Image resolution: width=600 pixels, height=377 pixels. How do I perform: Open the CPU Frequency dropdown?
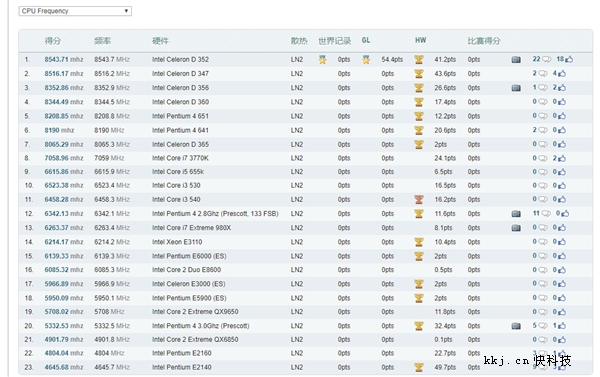coord(75,11)
